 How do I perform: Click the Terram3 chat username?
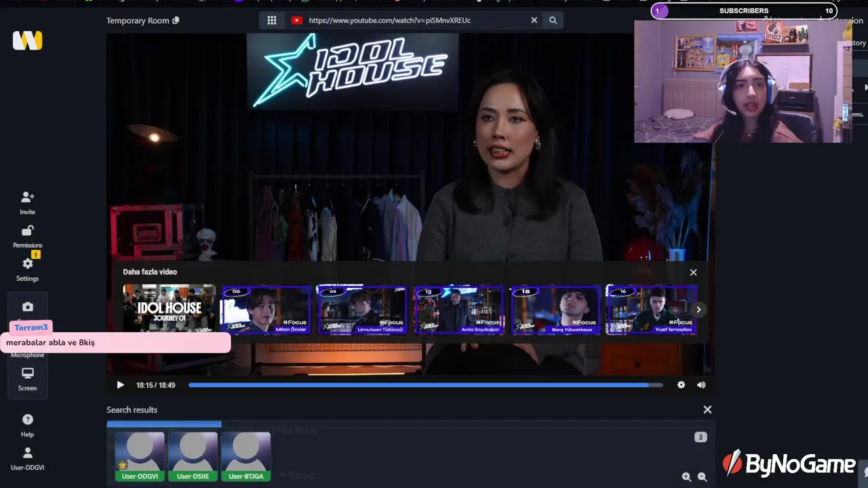(31, 327)
